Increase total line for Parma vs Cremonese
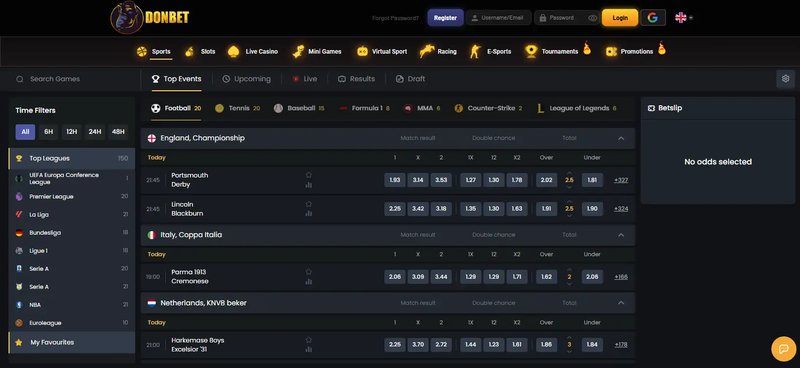The height and width of the screenshot is (368, 800). tap(569, 269)
